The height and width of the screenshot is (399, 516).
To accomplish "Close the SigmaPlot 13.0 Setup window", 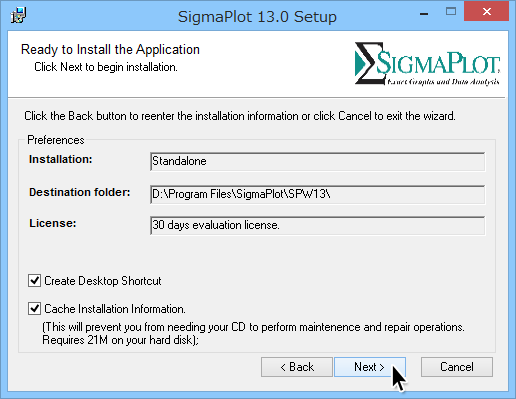I will coord(487,12).
